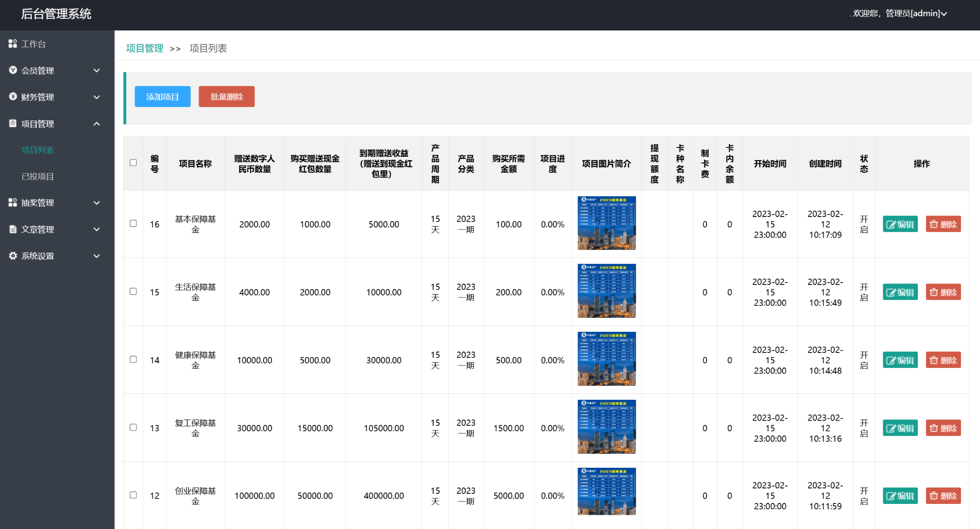
Task: Click 编辑 edit icon for project 16
Action: (x=891, y=225)
